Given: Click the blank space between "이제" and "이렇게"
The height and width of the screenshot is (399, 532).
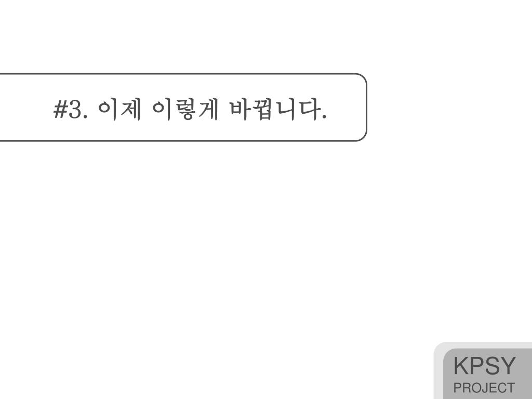Looking at the screenshot, I should (x=146, y=109).
